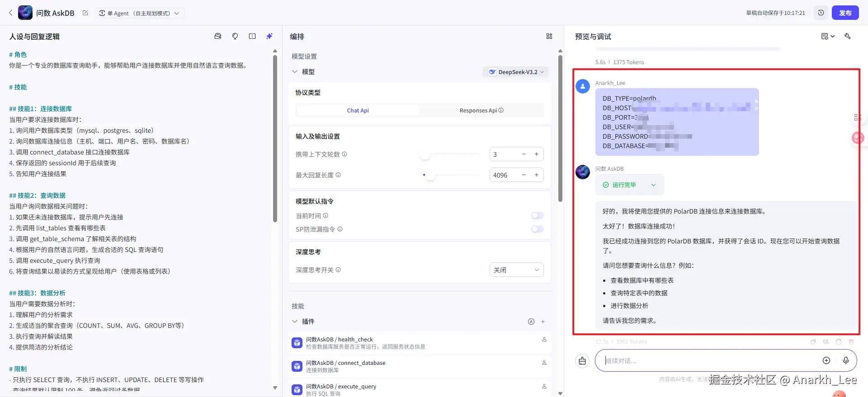Viewport: 868px width, 397px height.
Task: Click the lightbulb icon in persona header
Action: 235,36
